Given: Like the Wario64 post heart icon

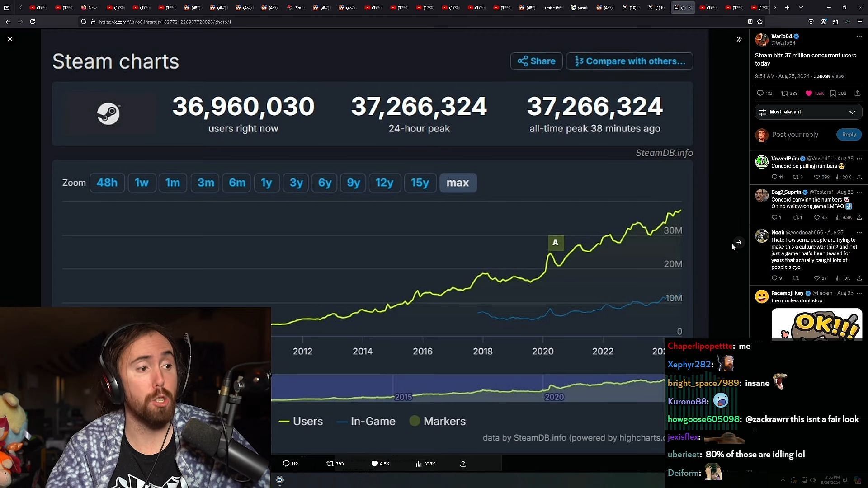Looking at the screenshot, I should (809, 94).
